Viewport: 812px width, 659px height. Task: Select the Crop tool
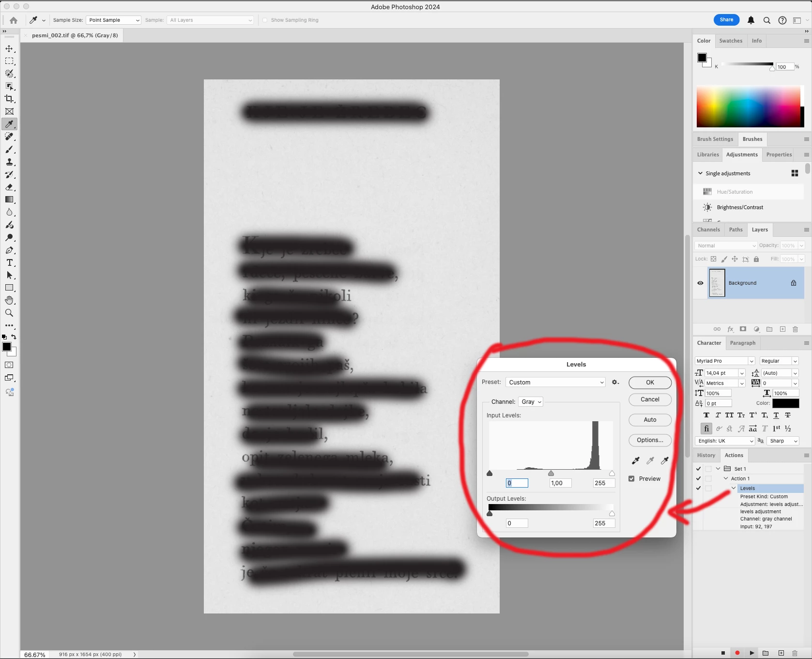(x=9, y=99)
